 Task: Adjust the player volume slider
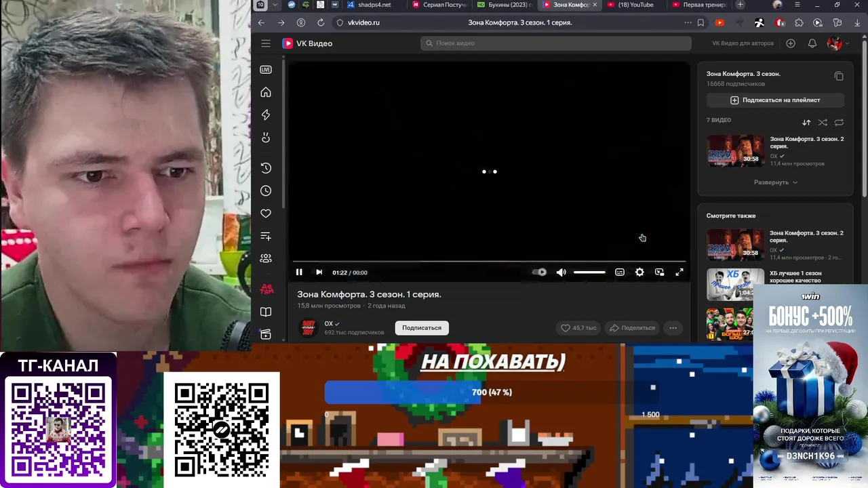click(x=589, y=272)
